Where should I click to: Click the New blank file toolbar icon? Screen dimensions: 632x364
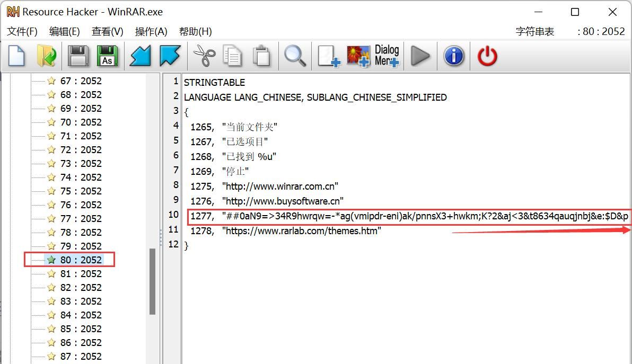coord(16,56)
